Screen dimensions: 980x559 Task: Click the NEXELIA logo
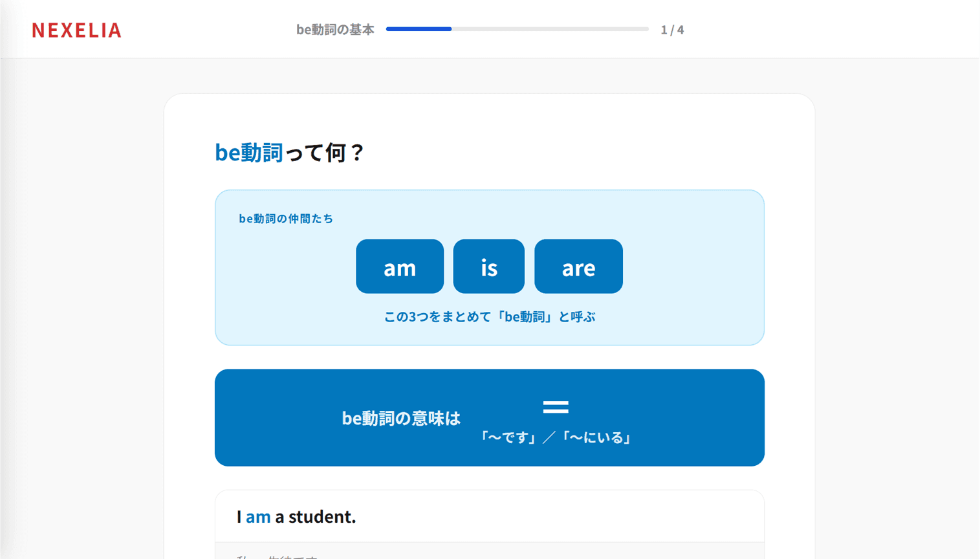(76, 30)
